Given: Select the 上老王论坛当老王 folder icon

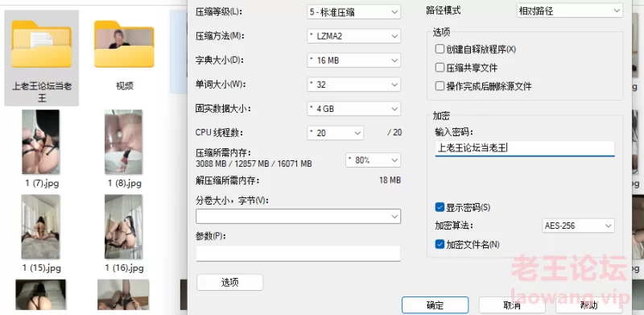Looking at the screenshot, I should tap(42, 44).
